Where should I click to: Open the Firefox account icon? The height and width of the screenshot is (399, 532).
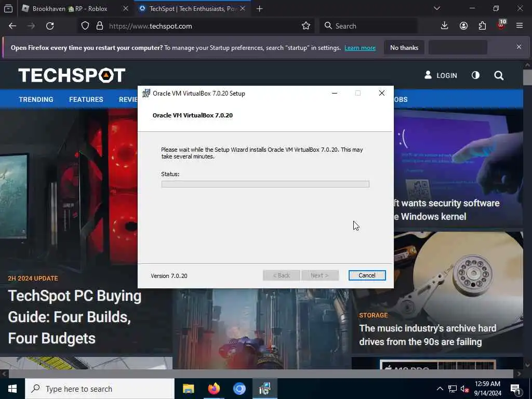(x=463, y=26)
